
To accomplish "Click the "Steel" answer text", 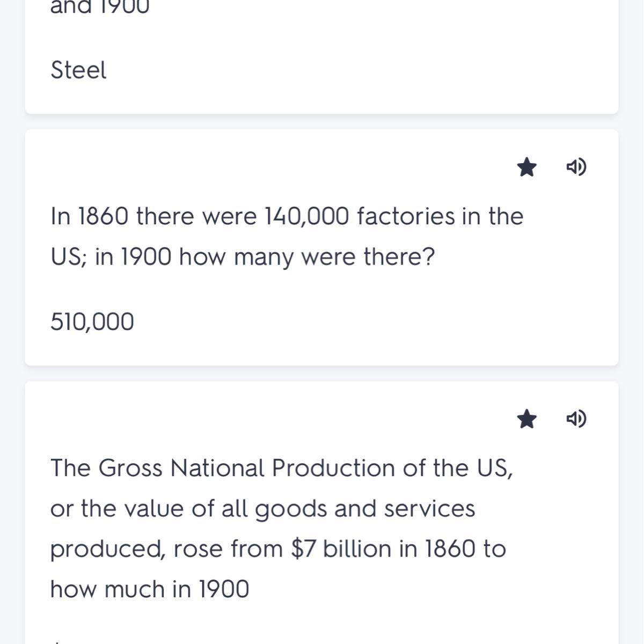I will (78, 70).
